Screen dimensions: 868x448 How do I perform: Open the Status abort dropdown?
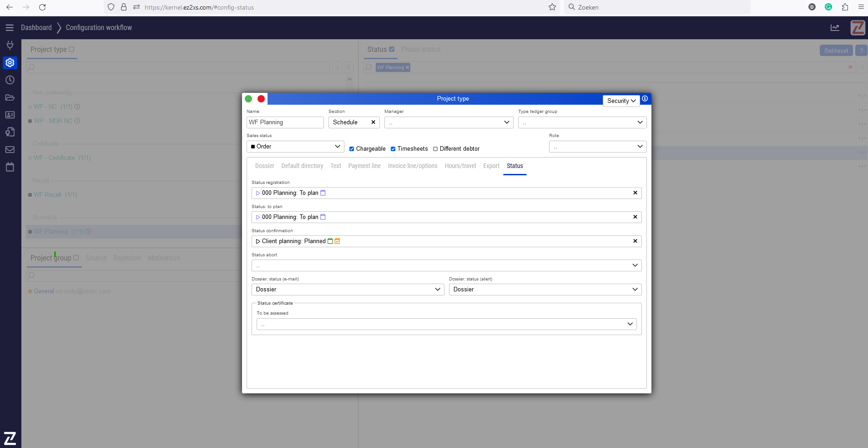coord(446,265)
